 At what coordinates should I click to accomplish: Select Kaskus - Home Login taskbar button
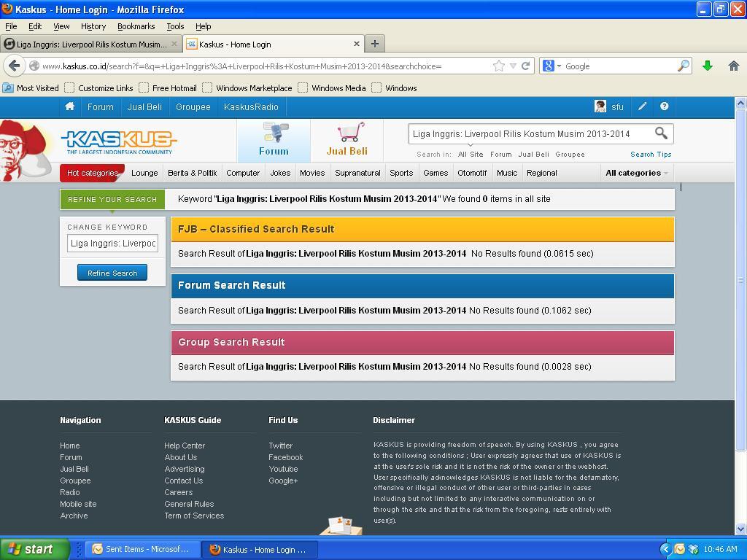pos(260,550)
